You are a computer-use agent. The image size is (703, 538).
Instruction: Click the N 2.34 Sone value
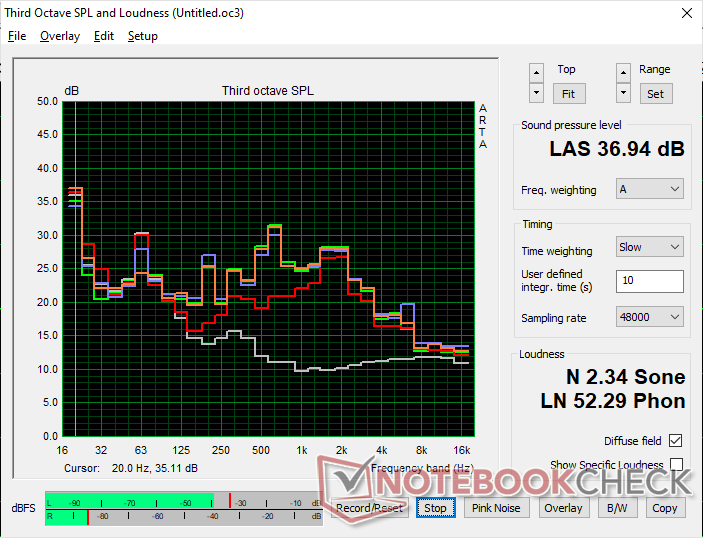(625, 377)
